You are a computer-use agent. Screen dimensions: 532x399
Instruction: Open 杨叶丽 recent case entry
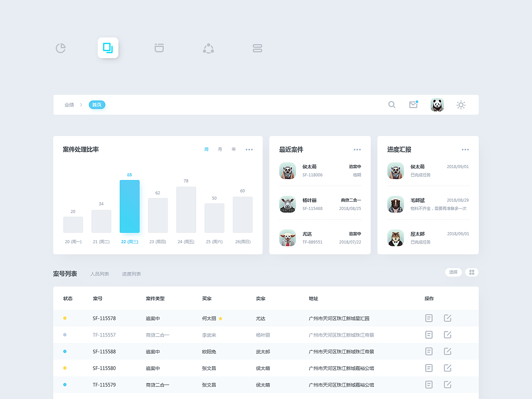320,204
